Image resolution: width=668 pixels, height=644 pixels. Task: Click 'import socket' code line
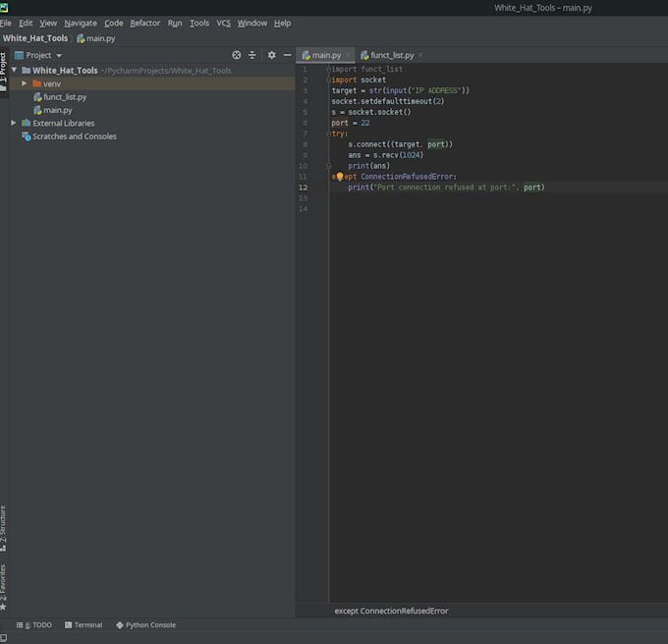(359, 80)
